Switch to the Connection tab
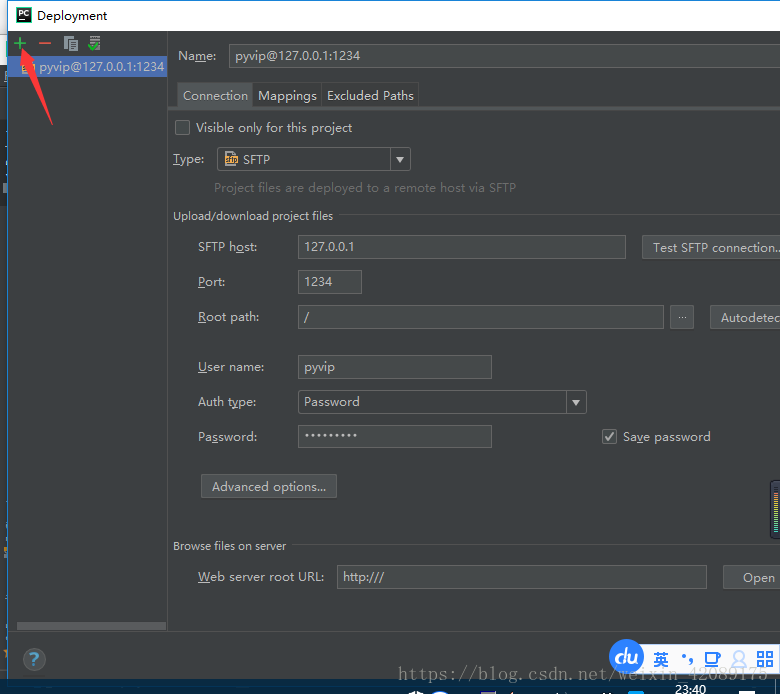Image resolution: width=780 pixels, height=694 pixels. pyautogui.click(x=215, y=96)
